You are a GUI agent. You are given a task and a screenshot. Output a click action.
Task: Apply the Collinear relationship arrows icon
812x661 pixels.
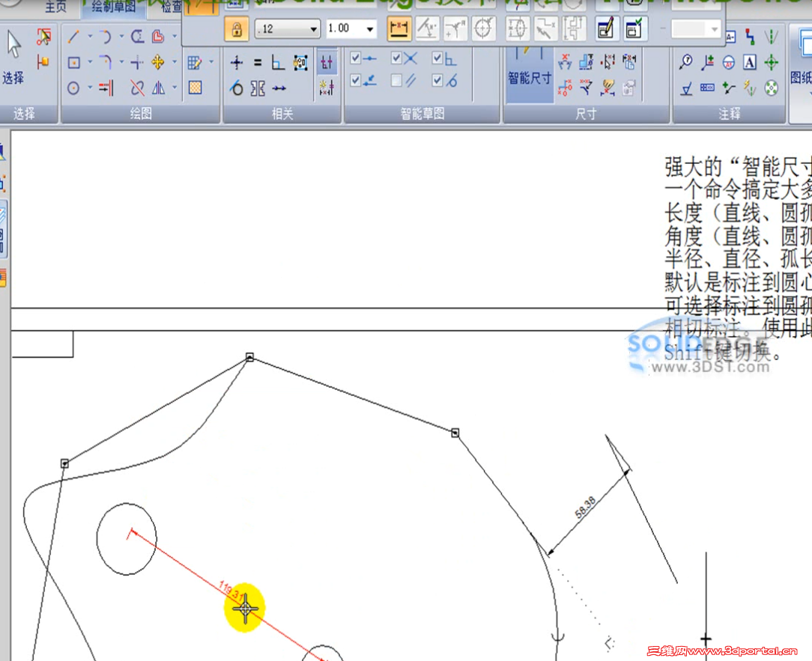279,88
